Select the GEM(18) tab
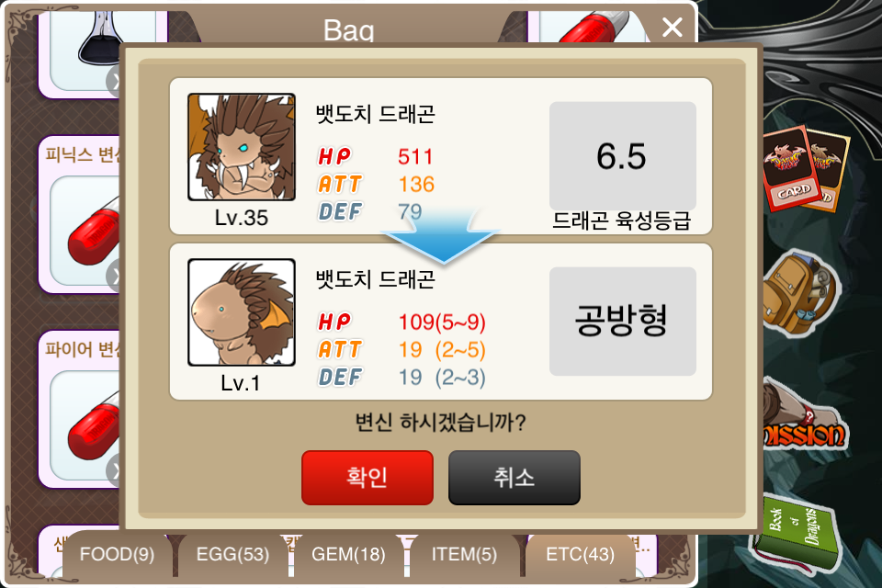This screenshot has height=588, width=882. (348, 555)
